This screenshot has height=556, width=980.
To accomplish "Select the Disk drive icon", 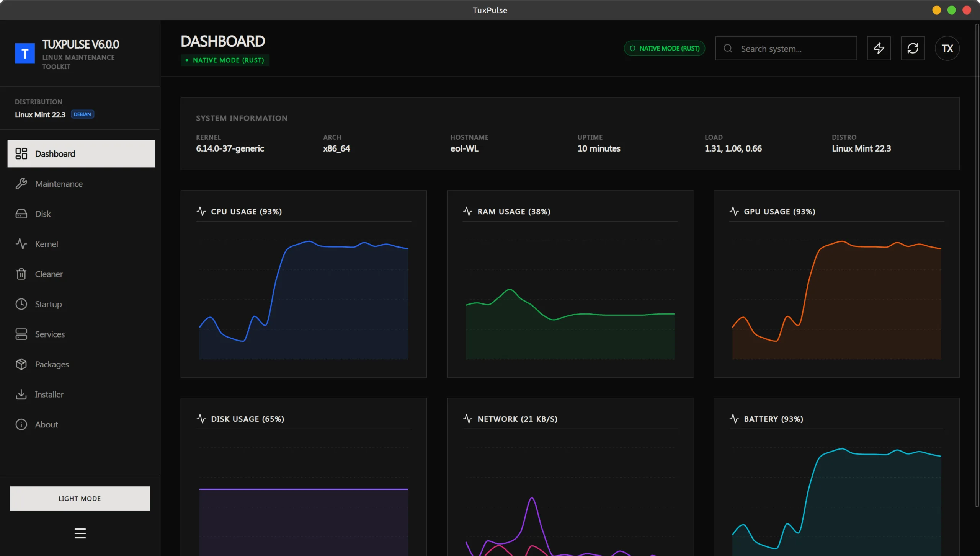I will pyautogui.click(x=21, y=214).
